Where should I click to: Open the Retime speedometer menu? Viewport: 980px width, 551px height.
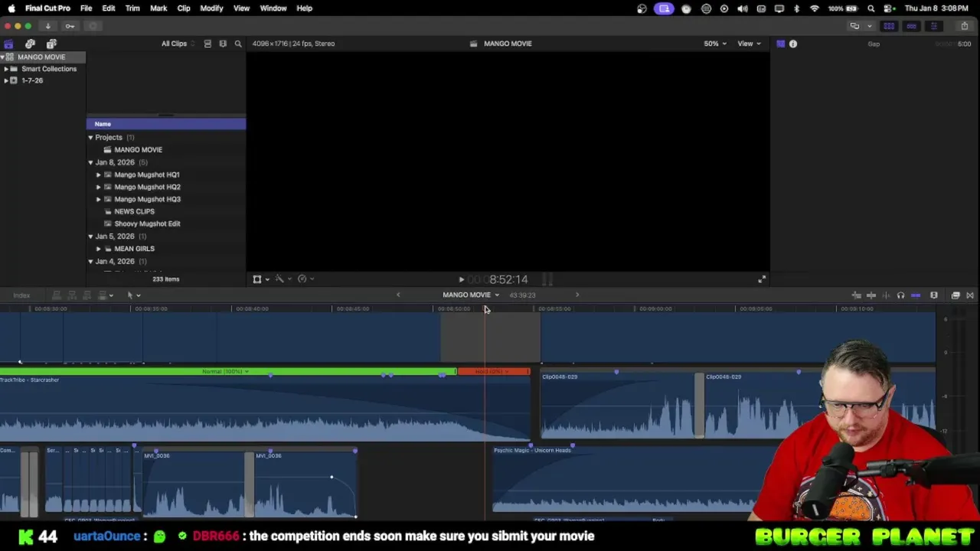point(305,279)
